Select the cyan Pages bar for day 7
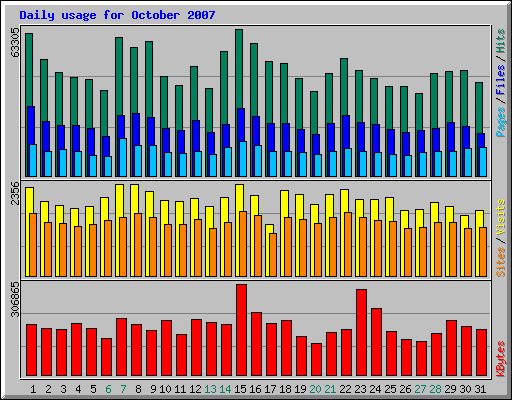512x400 pixels. tap(123, 157)
